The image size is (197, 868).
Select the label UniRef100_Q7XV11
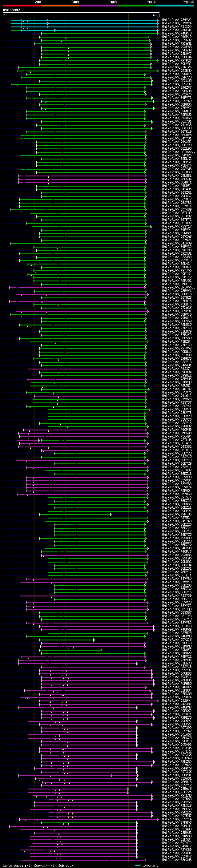pos(177,467)
